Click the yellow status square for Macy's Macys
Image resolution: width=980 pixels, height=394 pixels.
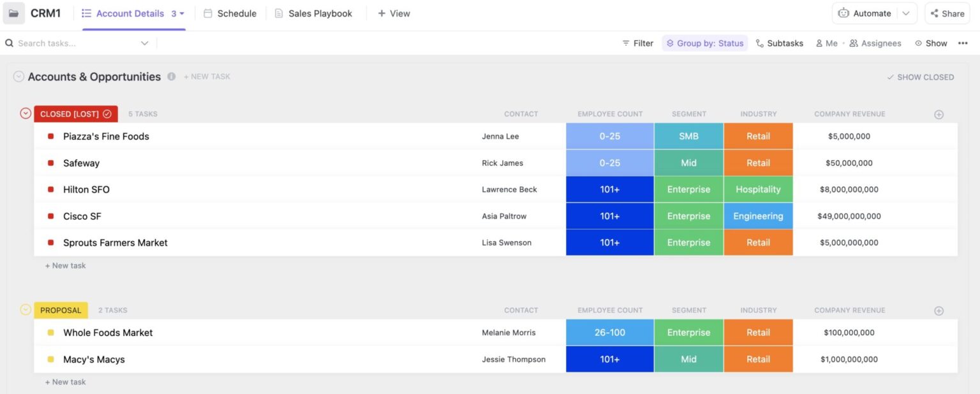tap(50, 359)
